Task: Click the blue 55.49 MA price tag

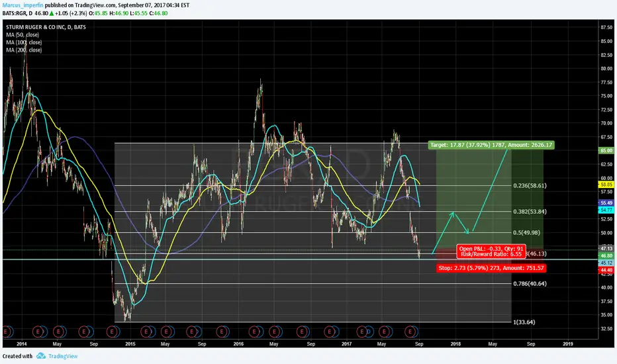Action: point(606,203)
